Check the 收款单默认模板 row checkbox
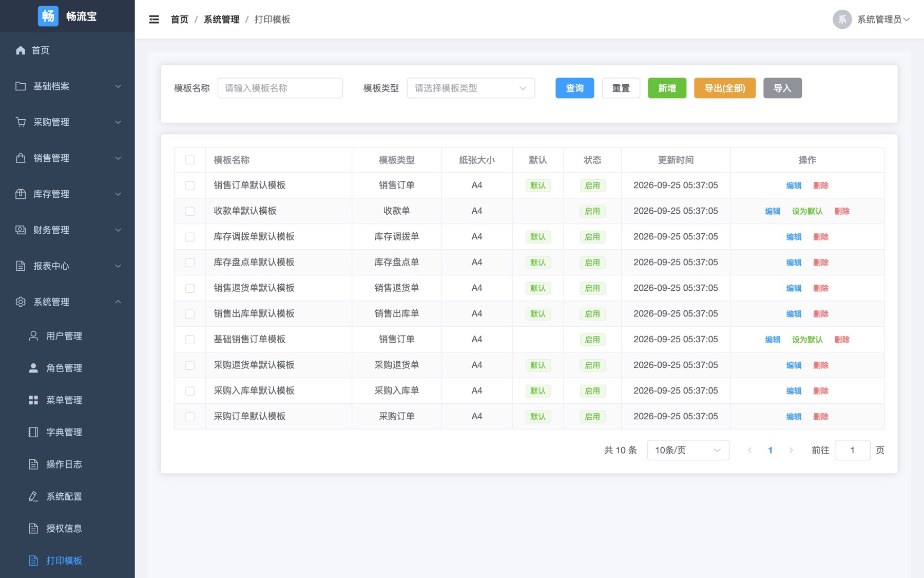The width and height of the screenshot is (924, 578). [x=190, y=211]
